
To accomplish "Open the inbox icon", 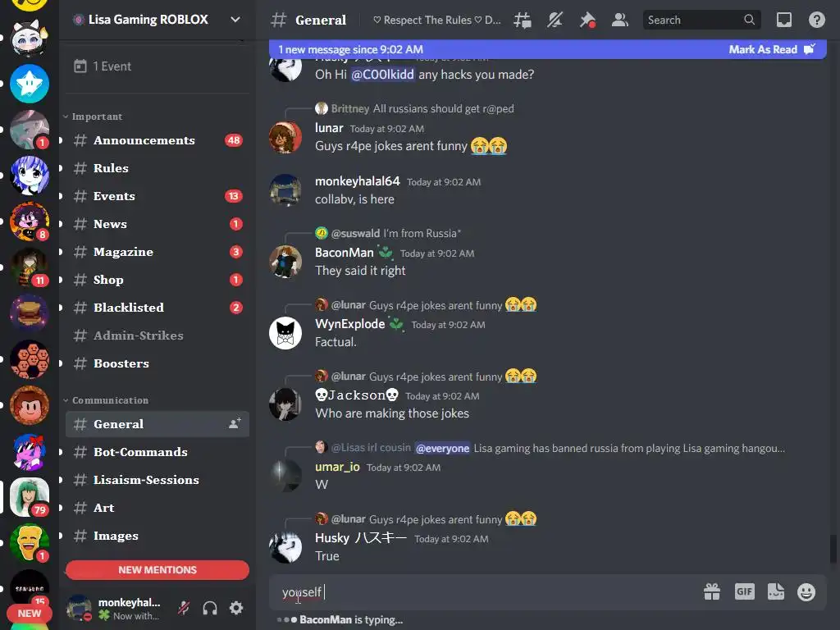I will click(784, 21).
